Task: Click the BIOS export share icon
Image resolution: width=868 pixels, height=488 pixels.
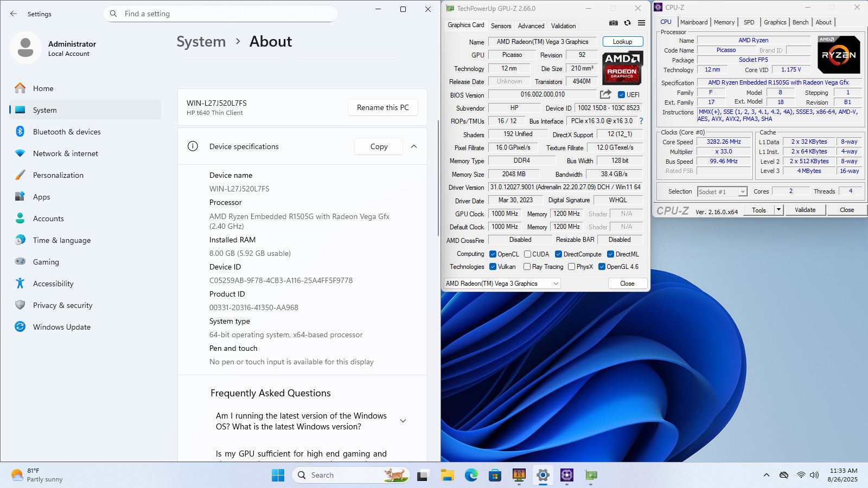Action: 605,94
